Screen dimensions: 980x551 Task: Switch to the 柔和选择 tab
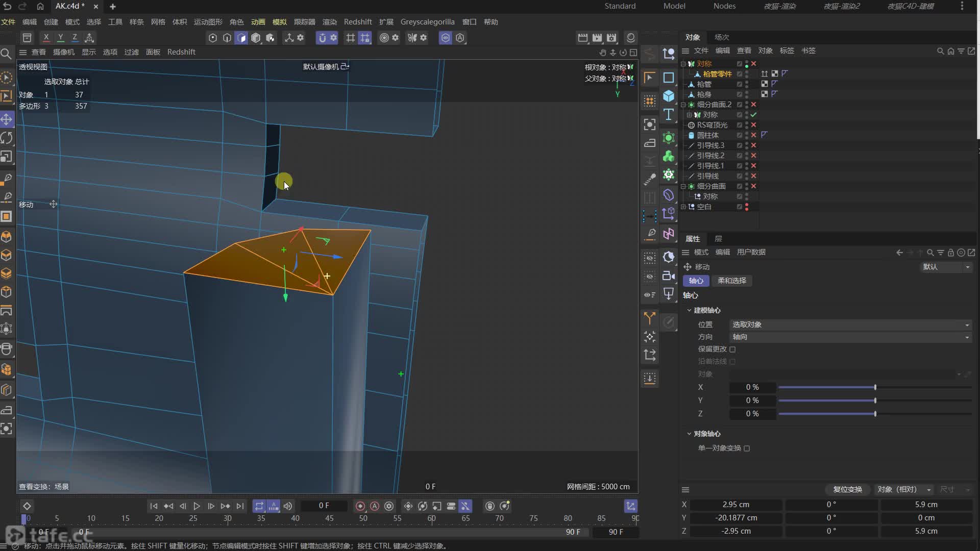(x=731, y=281)
